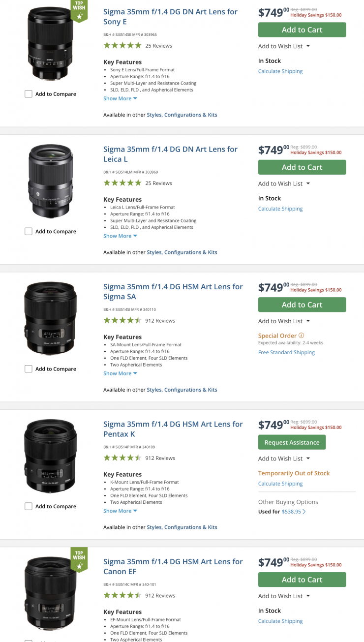Click star rating of Sigma SA lens

(122, 321)
